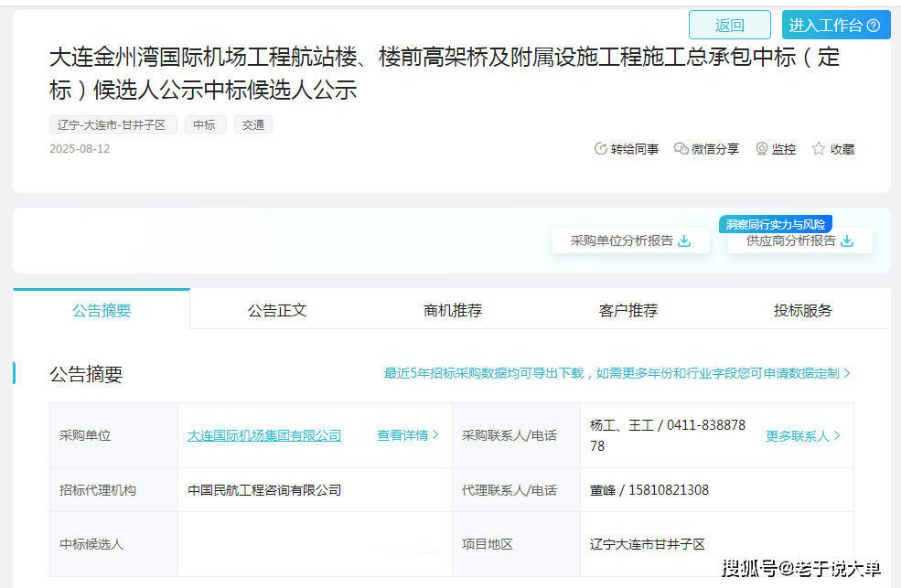Click the 交通 category tag

(253, 125)
